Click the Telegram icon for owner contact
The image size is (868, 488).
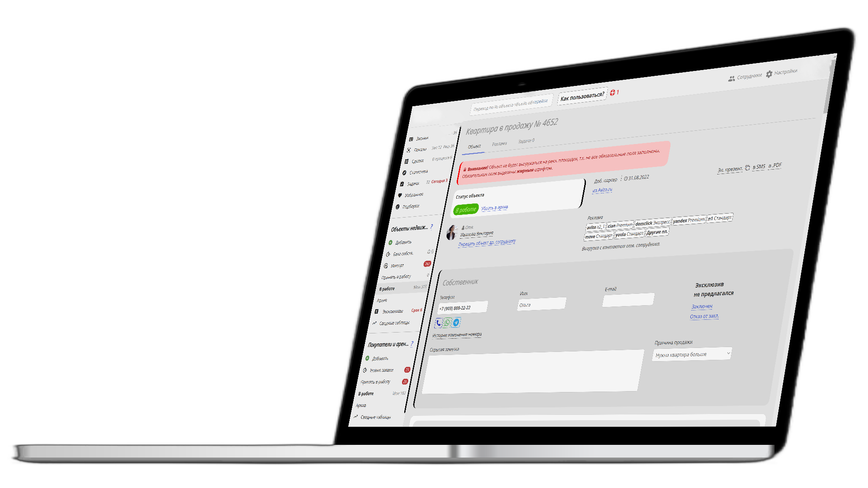[456, 322]
